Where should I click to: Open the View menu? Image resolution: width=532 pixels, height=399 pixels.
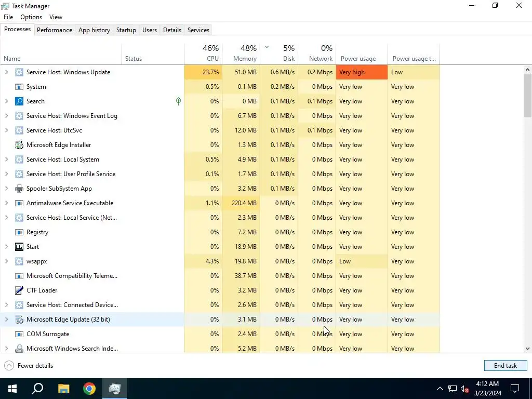[56, 17]
